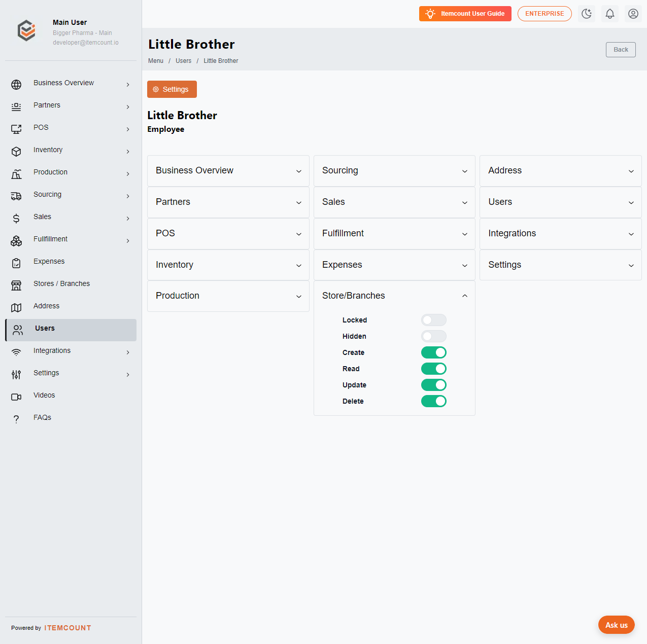Viewport: 647px width, 644px height.
Task: Expand Sales submenu chevron in sidebar
Action: pos(128,219)
